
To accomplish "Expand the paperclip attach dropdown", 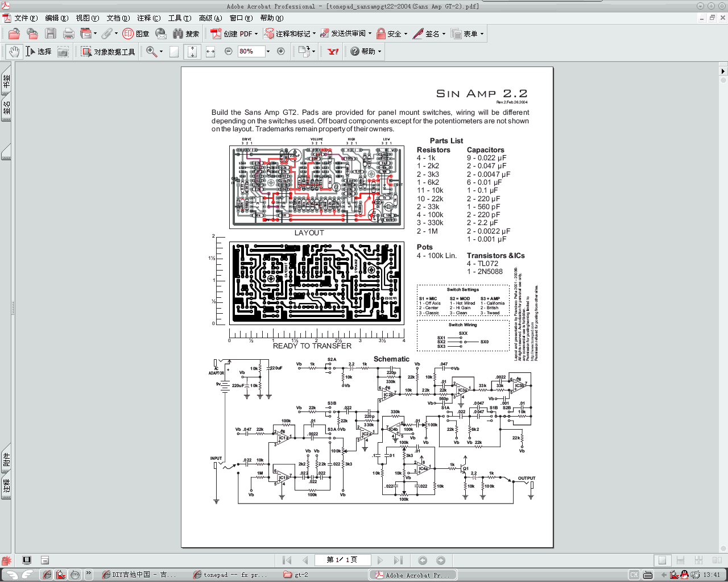I will coord(116,34).
